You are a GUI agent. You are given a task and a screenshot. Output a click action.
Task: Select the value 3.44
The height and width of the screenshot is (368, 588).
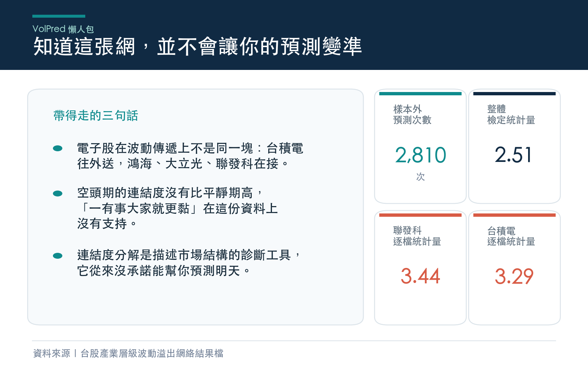[x=420, y=276]
